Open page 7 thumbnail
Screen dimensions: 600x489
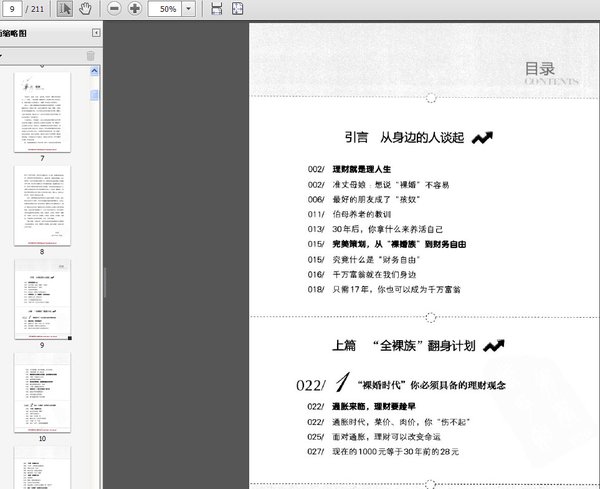pyautogui.click(x=42, y=112)
